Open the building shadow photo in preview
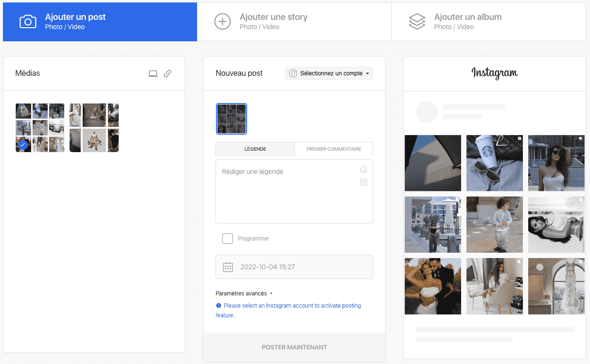The height and width of the screenshot is (364, 590). [x=433, y=163]
